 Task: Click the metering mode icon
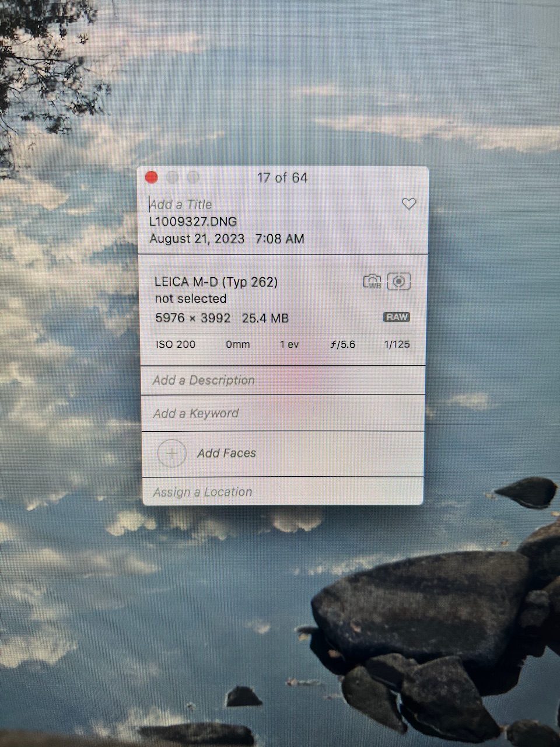point(399,282)
